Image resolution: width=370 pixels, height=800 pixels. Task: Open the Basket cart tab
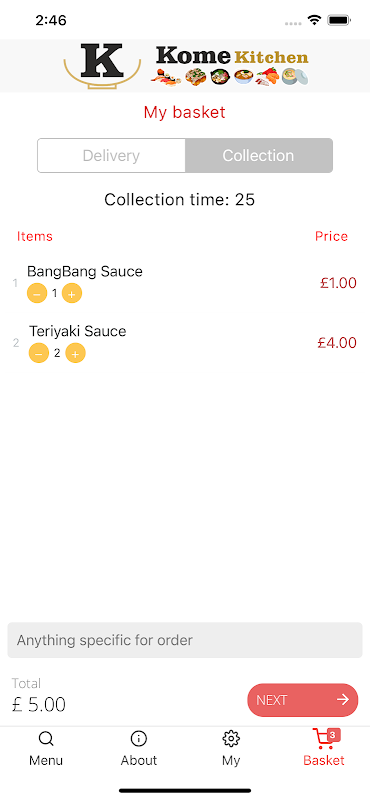(324, 748)
